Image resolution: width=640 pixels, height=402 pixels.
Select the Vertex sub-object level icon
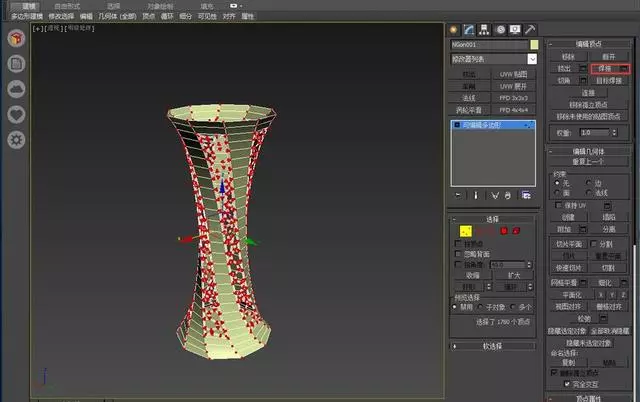coord(466,231)
